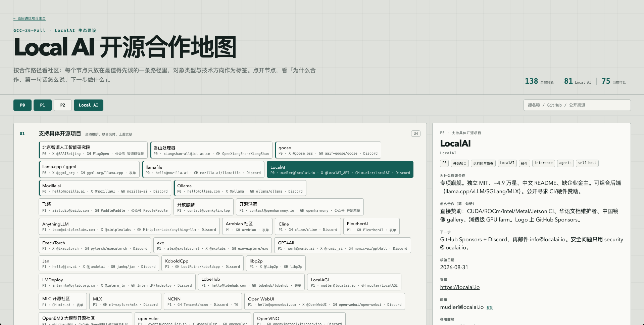Select the exo node card
Viewport: 644px width, 325px height.
tap(212, 245)
